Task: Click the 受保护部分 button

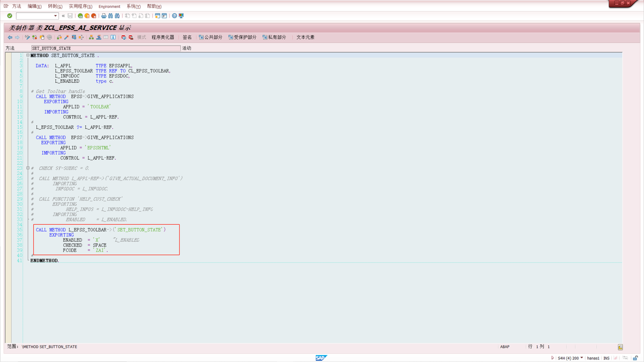Action: point(242,37)
